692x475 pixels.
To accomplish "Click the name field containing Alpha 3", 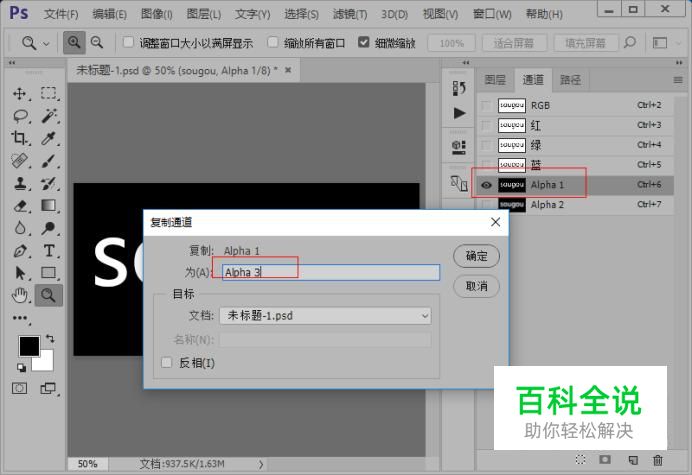I will (x=331, y=272).
